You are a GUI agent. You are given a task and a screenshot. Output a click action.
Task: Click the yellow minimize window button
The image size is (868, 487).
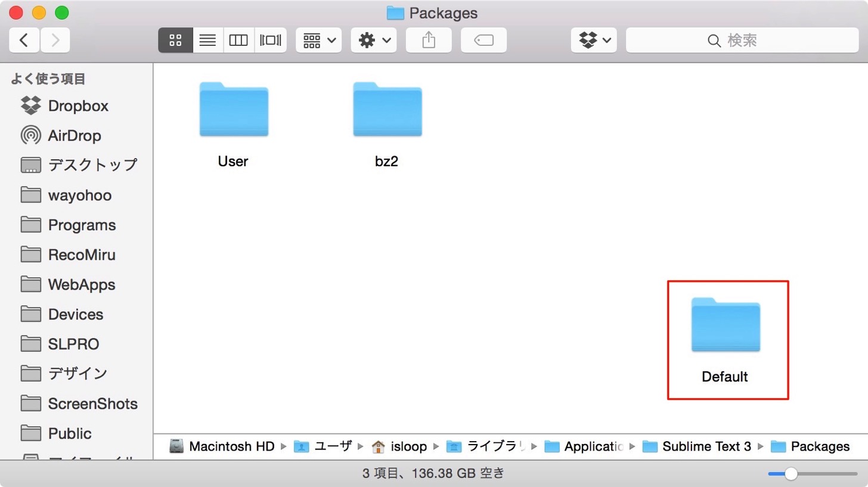39,13
